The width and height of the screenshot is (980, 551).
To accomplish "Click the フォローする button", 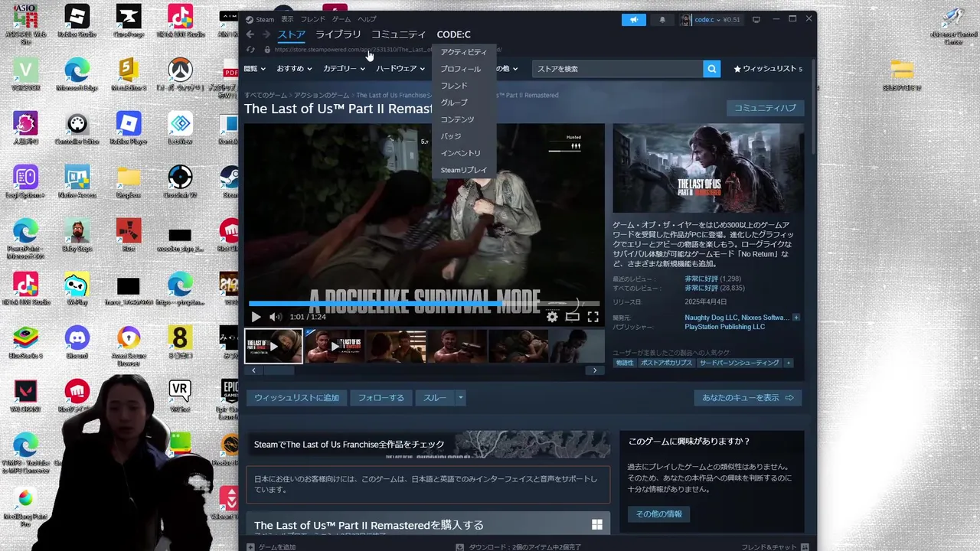I will [x=381, y=398].
